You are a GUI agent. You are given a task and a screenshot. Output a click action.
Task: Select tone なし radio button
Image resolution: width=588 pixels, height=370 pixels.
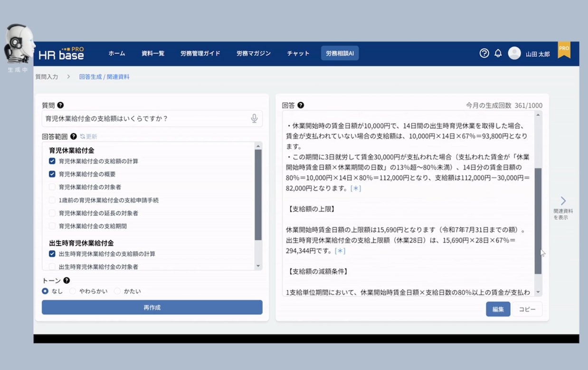(45, 291)
